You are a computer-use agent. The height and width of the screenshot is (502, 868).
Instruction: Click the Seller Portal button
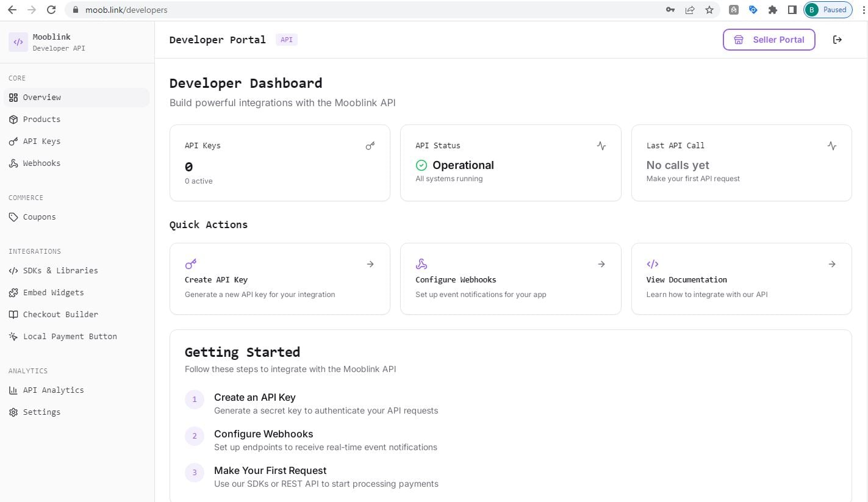769,40
